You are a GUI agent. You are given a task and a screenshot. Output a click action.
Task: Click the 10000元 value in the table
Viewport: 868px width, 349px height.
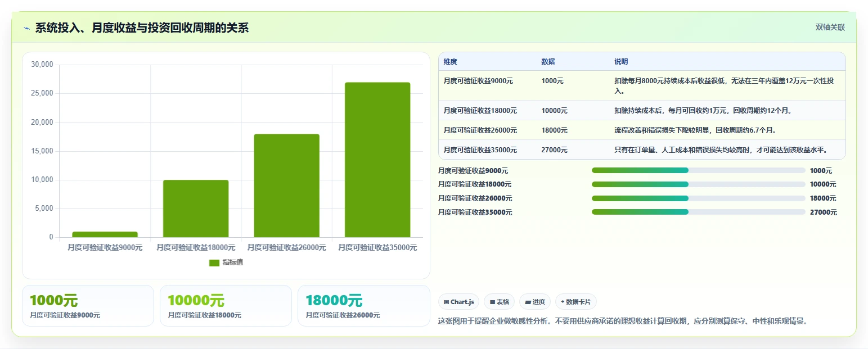tap(554, 111)
